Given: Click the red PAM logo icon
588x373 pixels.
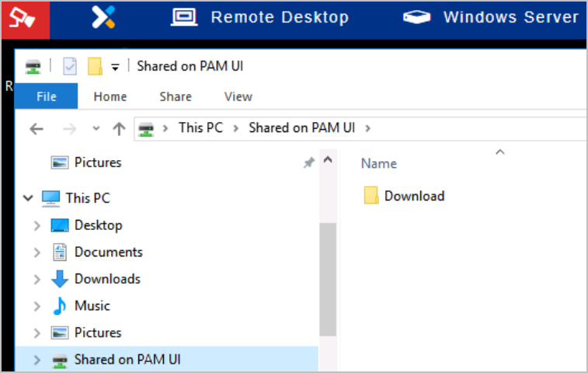Looking at the screenshot, I should click(x=25, y=18).
